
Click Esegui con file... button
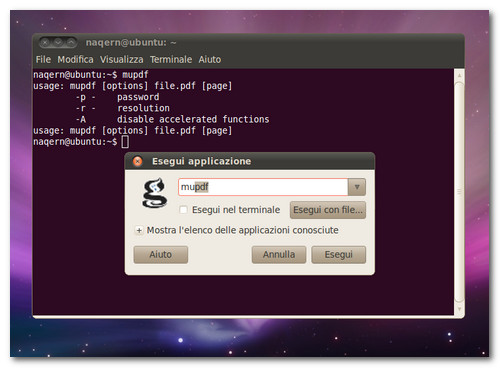328,210
